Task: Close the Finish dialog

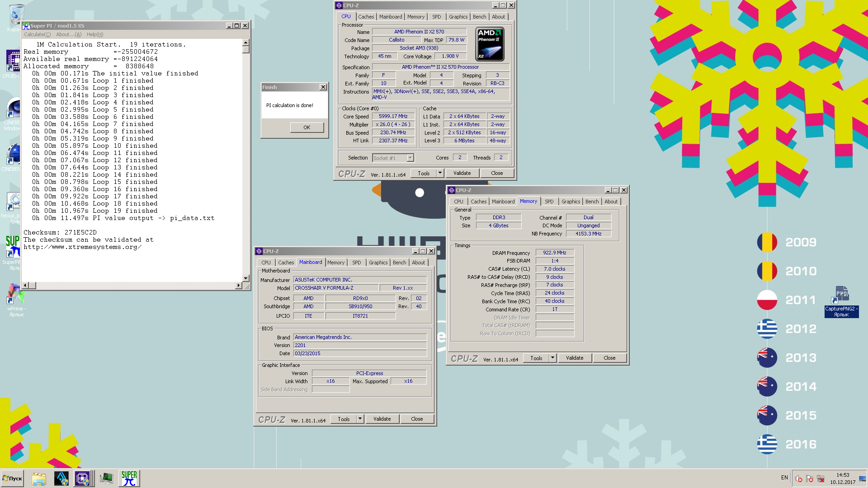Action: pyautogui.click(x=323, y=87)
